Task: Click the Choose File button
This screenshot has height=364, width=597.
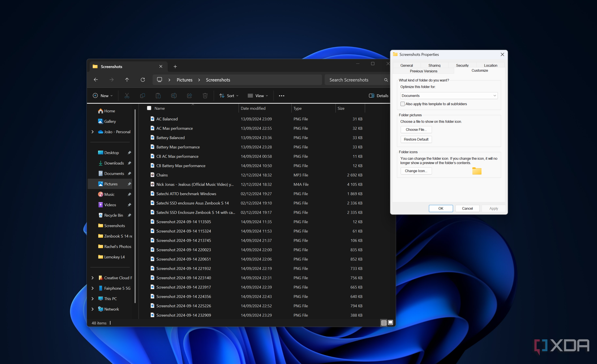Action: 416,130
